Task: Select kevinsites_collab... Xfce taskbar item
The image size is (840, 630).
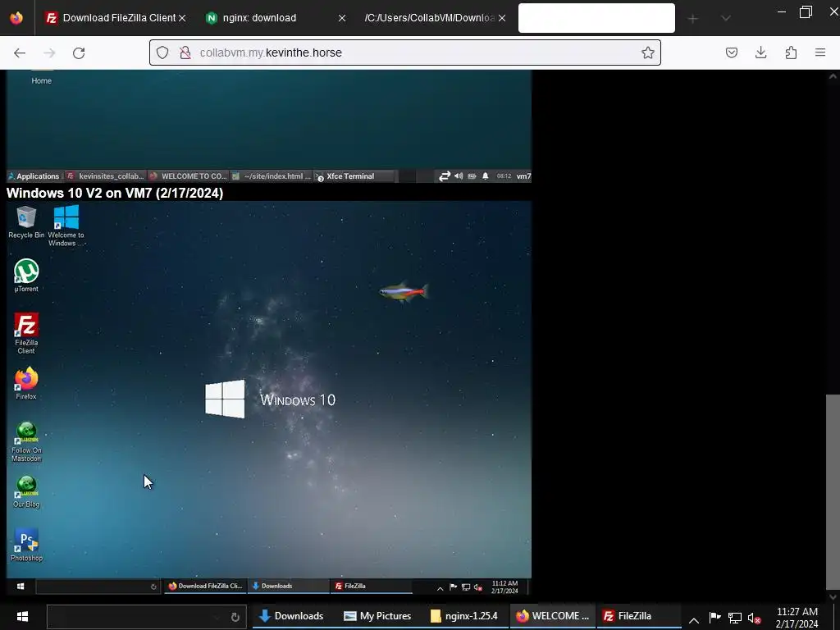Action: pos(106,176)
